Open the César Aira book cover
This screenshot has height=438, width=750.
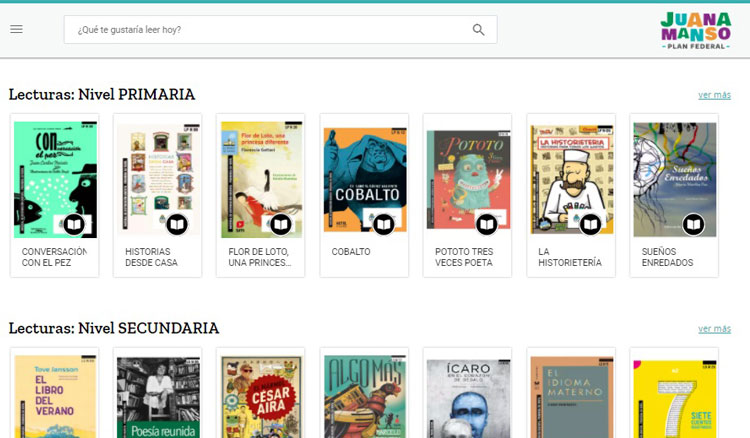[x=262, y=396]
